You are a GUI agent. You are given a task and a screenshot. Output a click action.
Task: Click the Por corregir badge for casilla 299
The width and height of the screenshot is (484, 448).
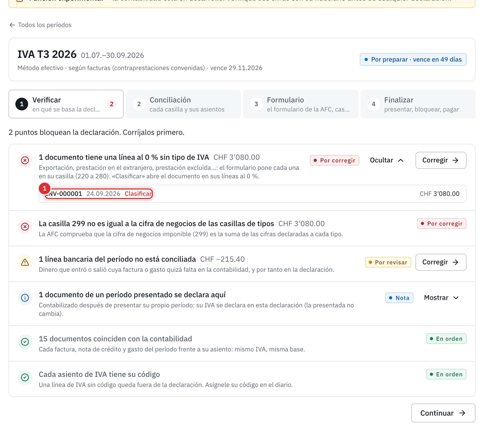pyautogui.click(x=442, y=223)
